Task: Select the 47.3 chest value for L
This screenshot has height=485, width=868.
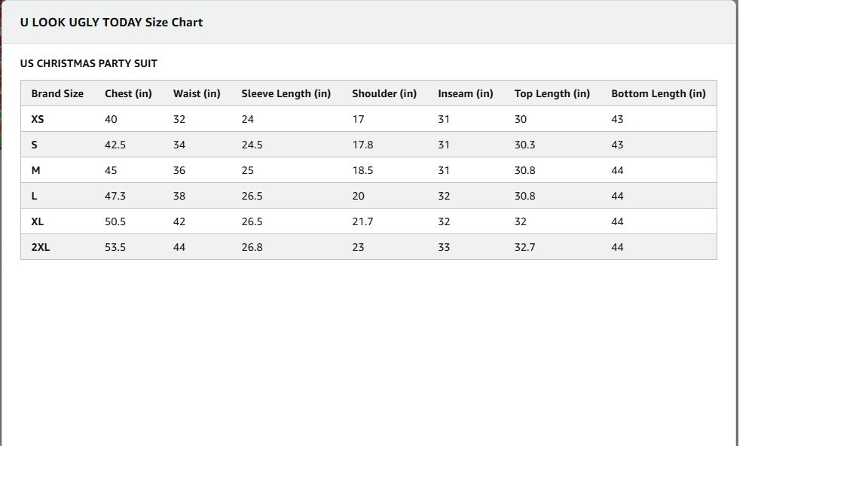Action: [x=115, y=197]
